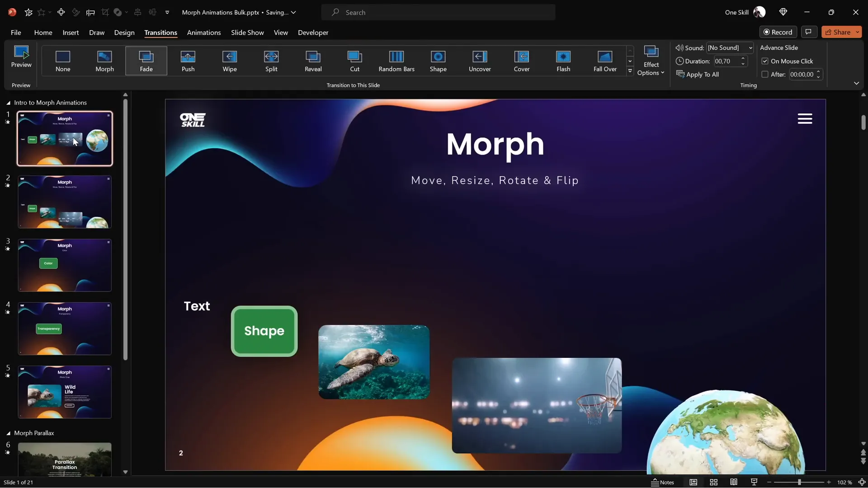Screen dimensions: 868x488
Task: Open the Insert tab
Action: pos(71,33)
